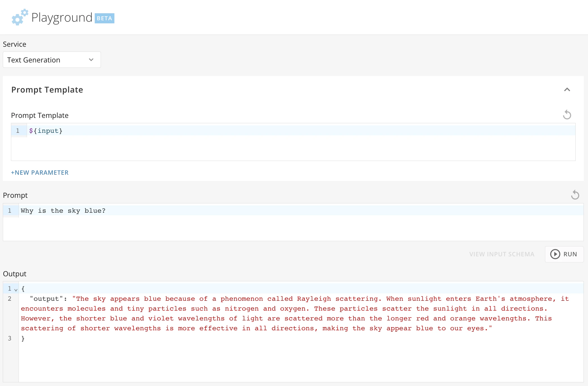Click the closing brace on output line 3
This screenshot has width=588, height=386.
[23, 338]
